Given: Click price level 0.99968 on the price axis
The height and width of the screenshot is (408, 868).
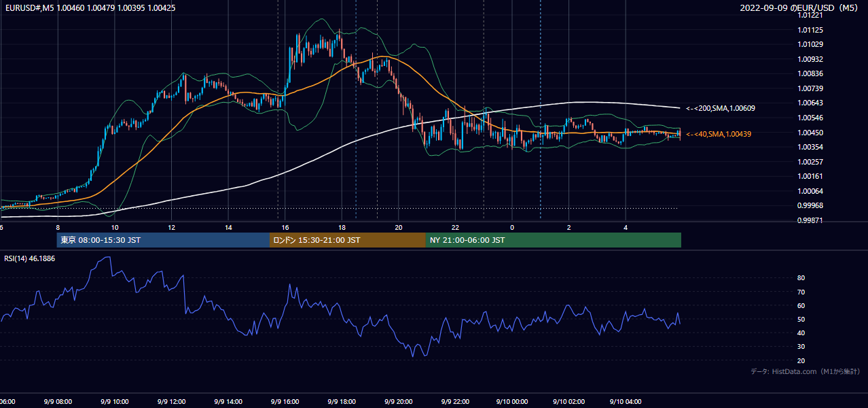Looking at the screenshot, I should pyautogui.click(x=810, y=206).
